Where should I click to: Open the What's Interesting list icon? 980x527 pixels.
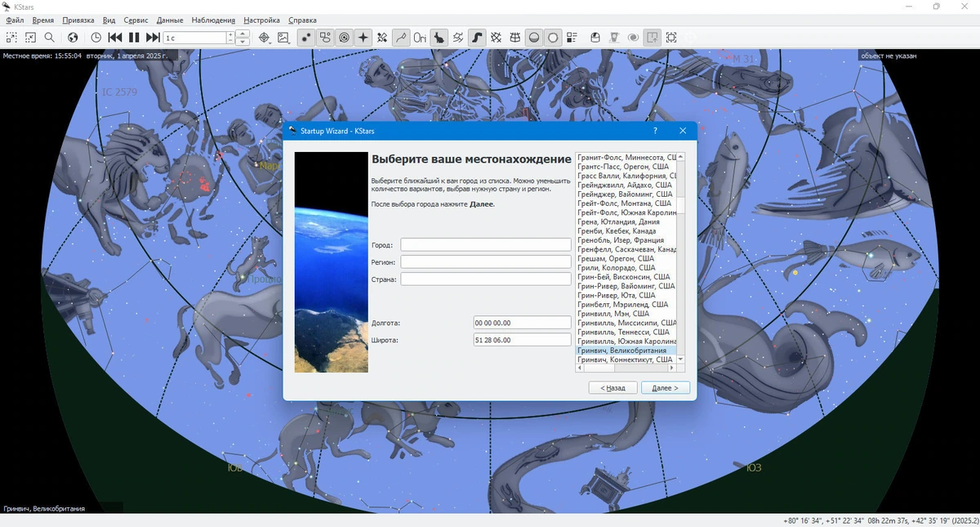572,38
